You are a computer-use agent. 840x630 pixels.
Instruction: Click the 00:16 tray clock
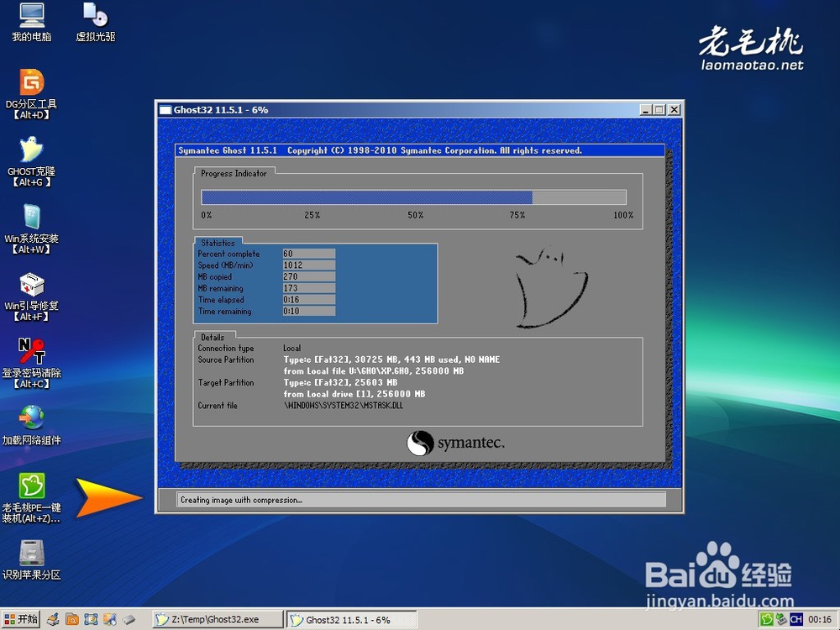point(820,620)
